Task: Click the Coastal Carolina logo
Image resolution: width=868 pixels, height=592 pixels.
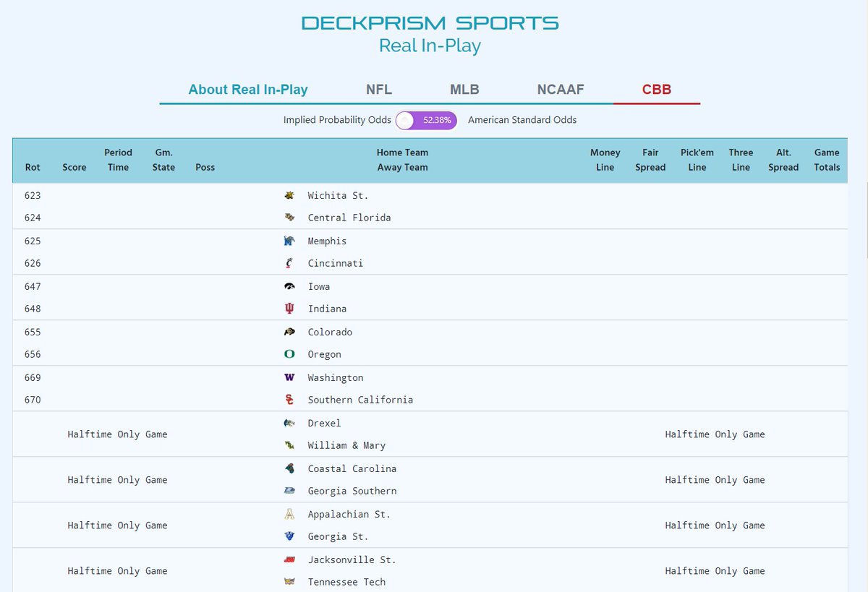Action: coord(289,468)
